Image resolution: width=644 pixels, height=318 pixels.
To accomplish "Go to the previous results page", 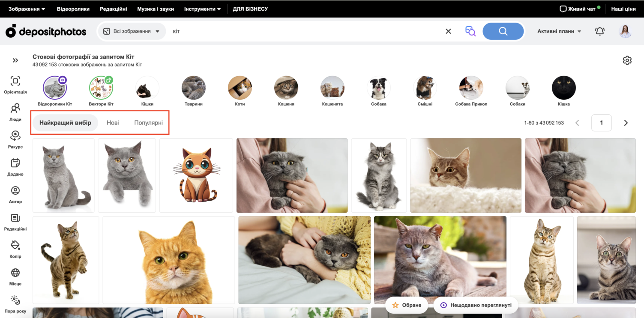I will (577, 123).
